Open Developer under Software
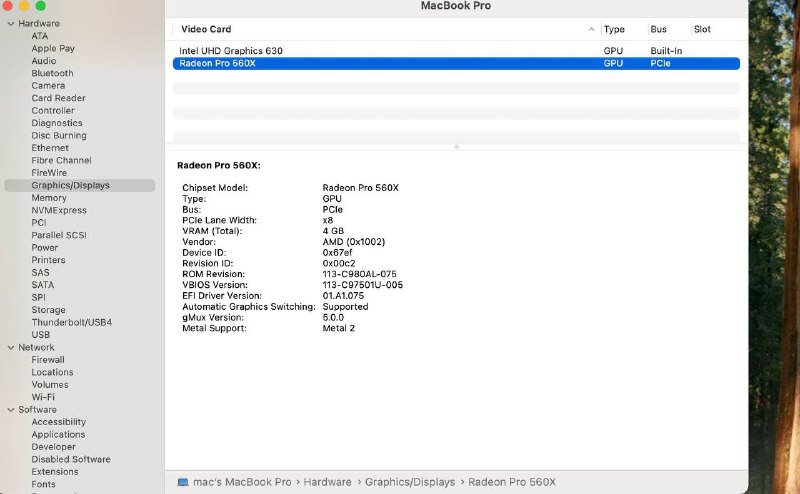 point(54,447)
